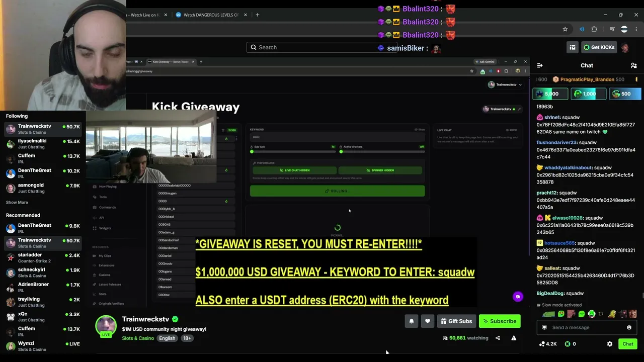
Task: Share the Trainwreckstv stream
Action: coord(498,338)
